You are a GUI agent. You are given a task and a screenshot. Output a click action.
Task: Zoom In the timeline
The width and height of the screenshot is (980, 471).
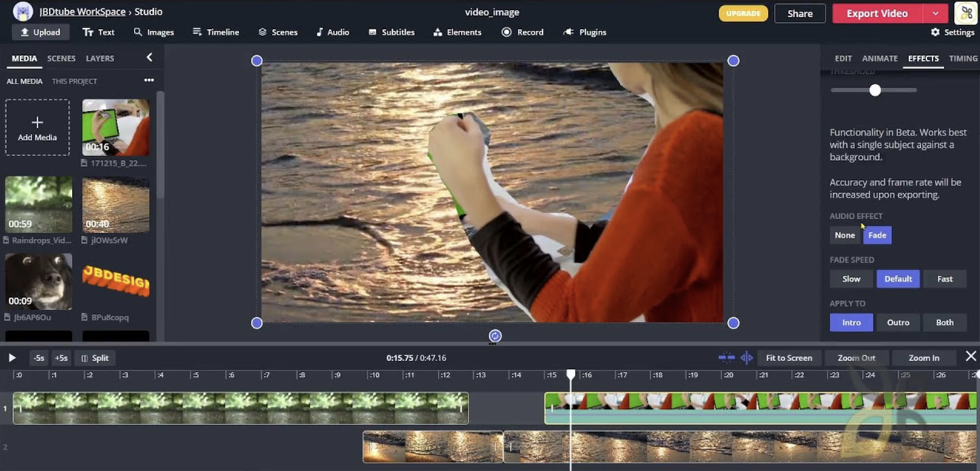point(923,358)
